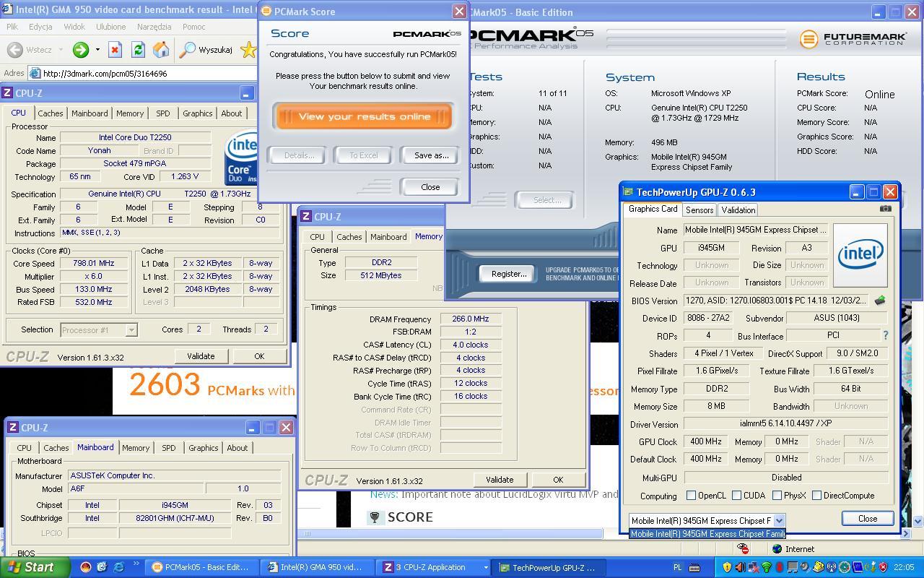Click the Register... button in PCMark05

click(x=508, y=274)
